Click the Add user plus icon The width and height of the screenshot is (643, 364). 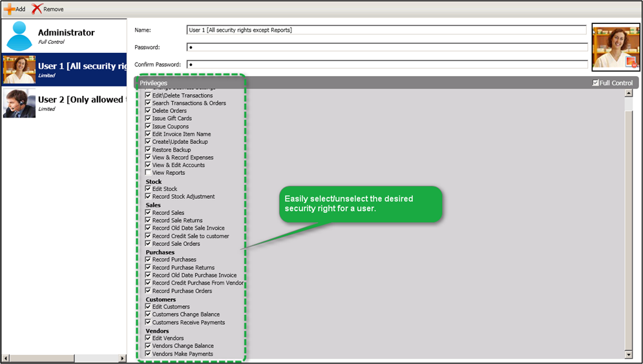click(9, 9)
